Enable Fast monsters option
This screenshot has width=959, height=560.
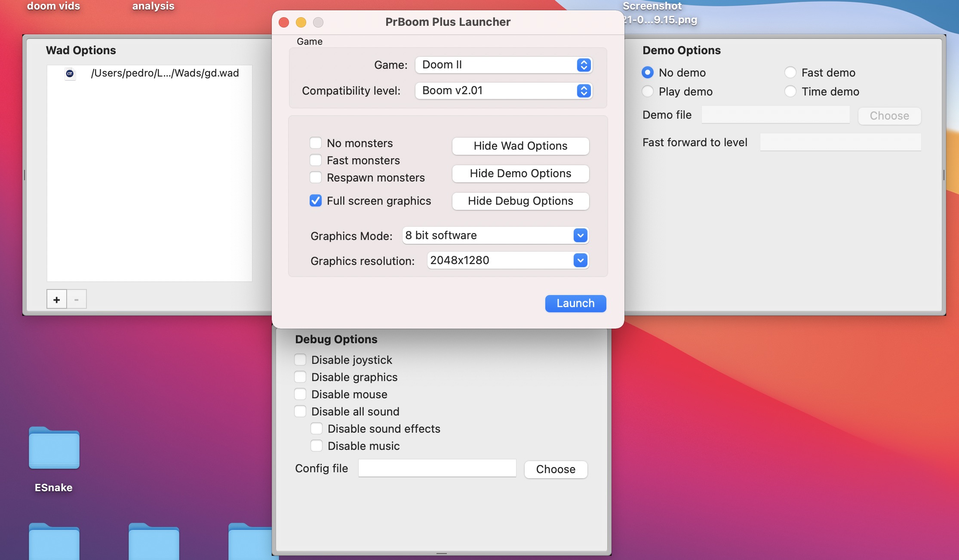pos(316,160)
